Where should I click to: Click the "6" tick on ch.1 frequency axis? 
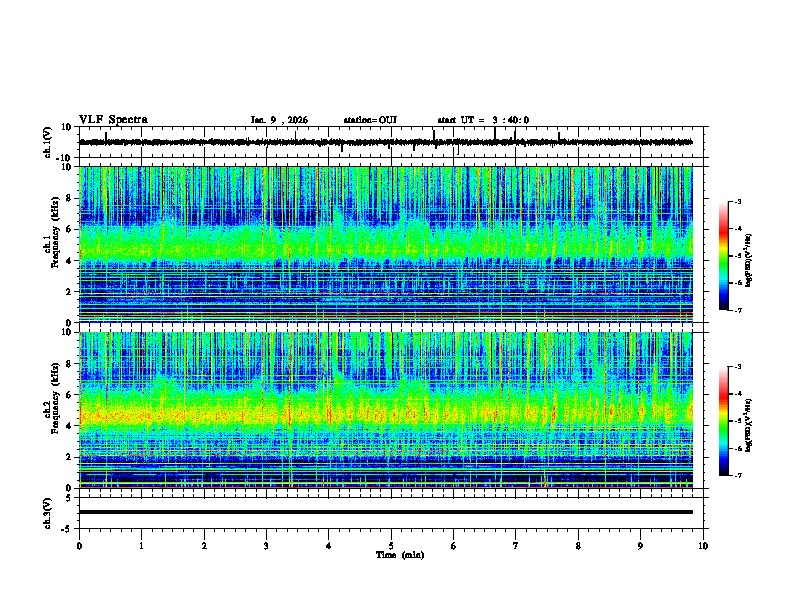coord(69,229)
